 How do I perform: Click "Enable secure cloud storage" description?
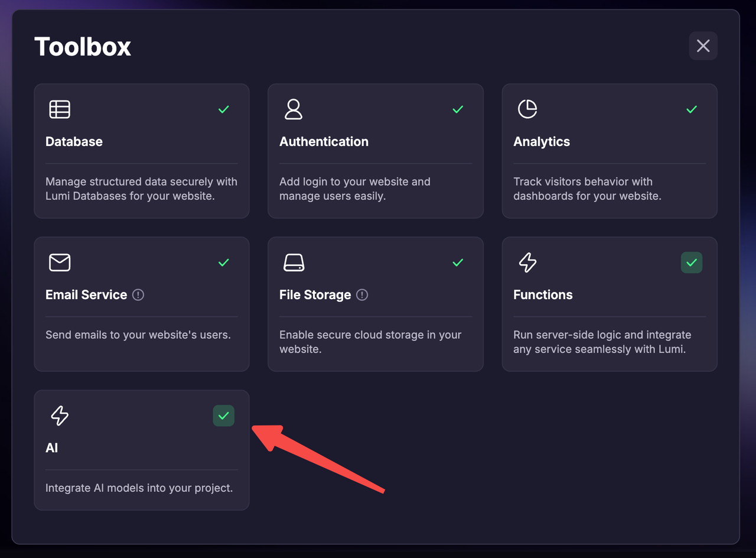click(x=370, y=342)
